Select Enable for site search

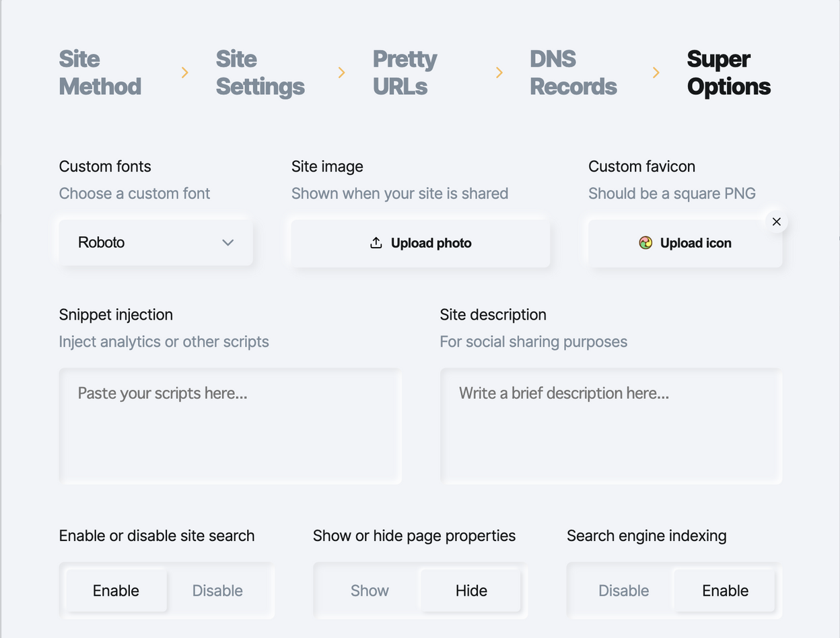116,590
